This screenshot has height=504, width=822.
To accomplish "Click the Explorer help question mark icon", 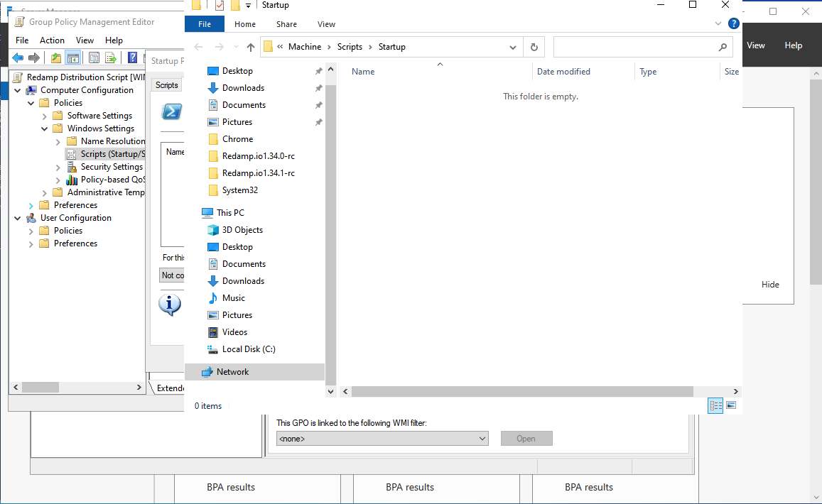I will 734,23.
